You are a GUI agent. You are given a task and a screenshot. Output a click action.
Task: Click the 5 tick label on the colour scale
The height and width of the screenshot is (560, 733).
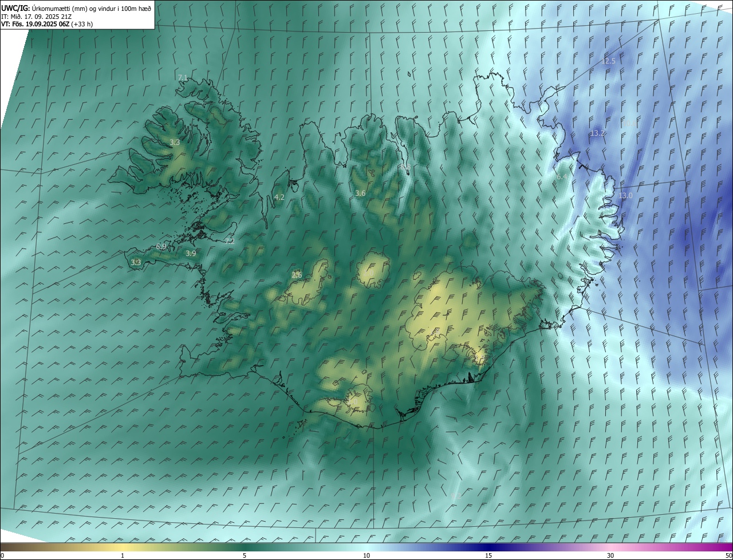(x=245, y=555)
